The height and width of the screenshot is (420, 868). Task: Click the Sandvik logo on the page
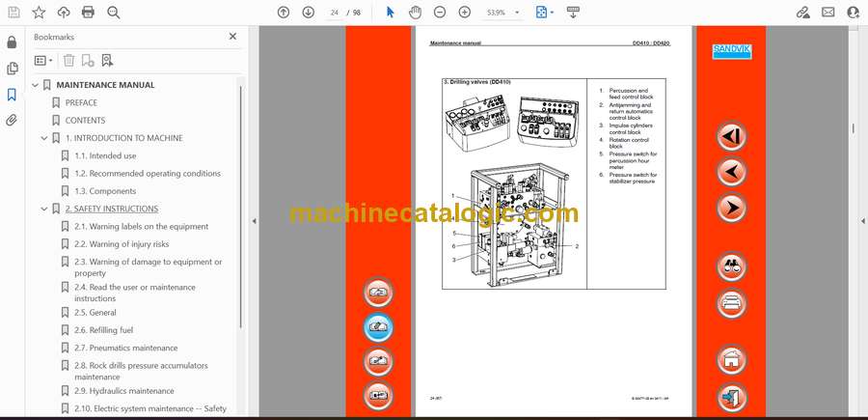coord(731,51)
